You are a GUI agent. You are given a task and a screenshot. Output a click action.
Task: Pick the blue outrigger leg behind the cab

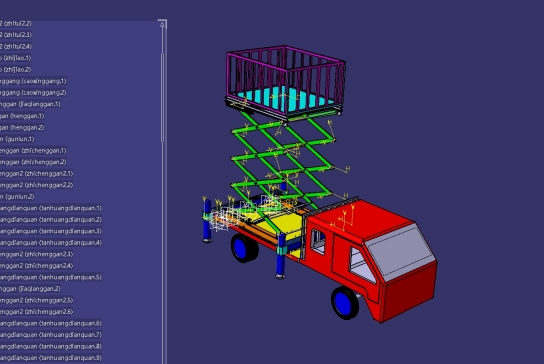[281, 256]
